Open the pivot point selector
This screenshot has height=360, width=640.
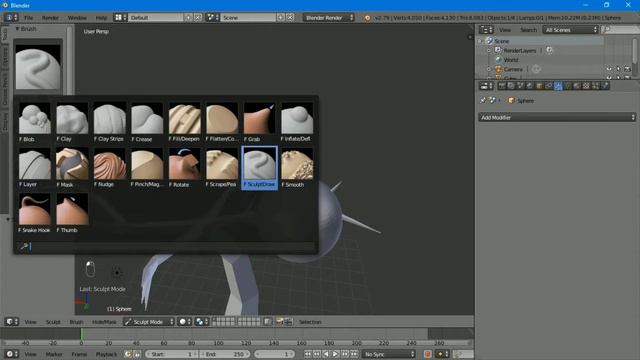(x=202, y=322)
